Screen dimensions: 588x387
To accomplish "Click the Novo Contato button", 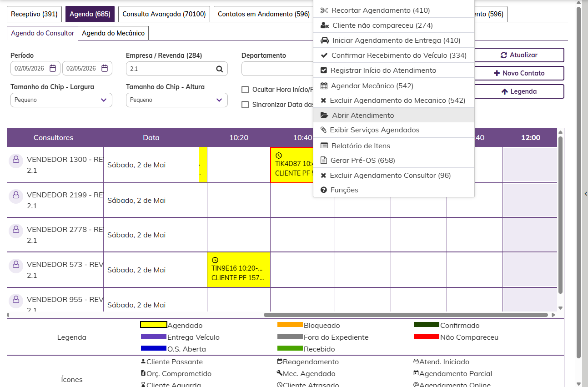I will tap(519, 73).
